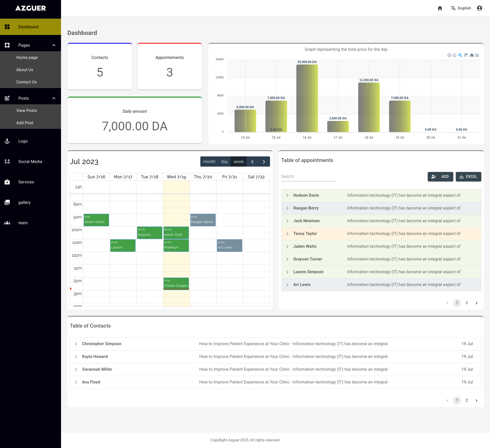Open the About Us page item
Screen dimensions: 490x448
click(x=25, y=70)
